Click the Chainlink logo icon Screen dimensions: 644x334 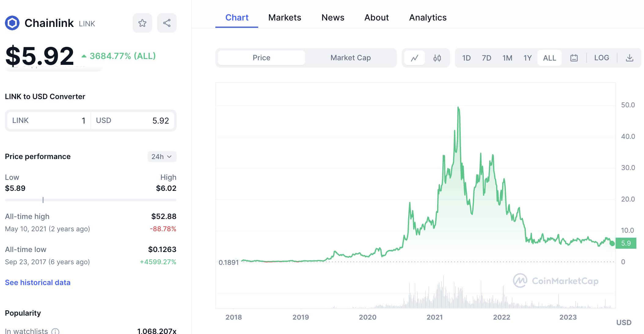tap(12, 23)
